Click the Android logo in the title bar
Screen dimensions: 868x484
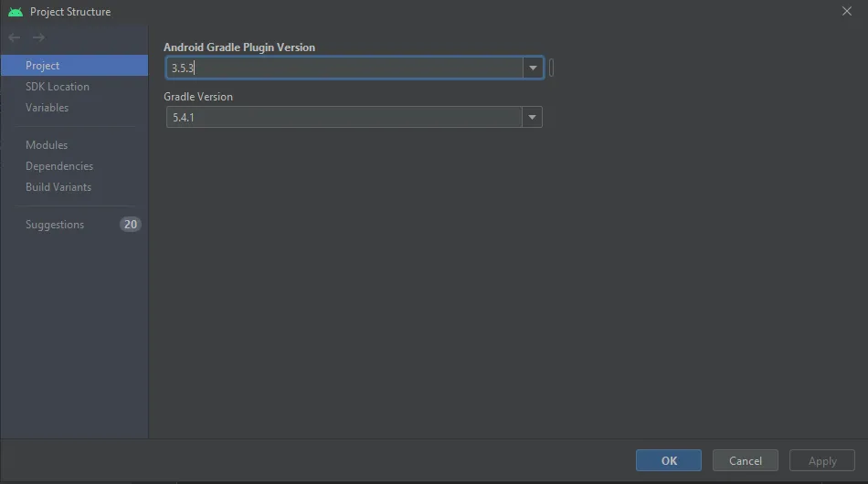pos(16,12)
